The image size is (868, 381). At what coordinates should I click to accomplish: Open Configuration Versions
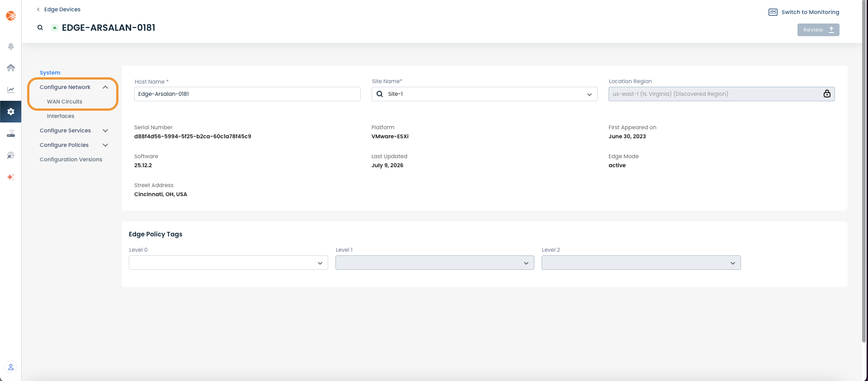[71, 160]
